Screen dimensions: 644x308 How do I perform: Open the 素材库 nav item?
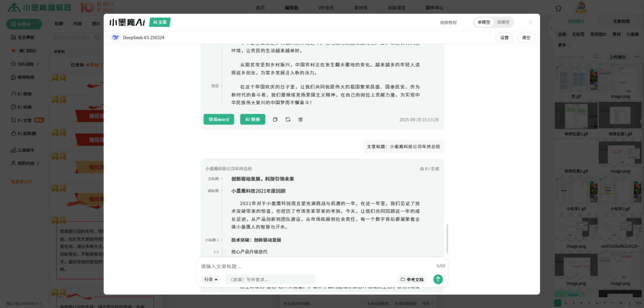pos(361,8)
